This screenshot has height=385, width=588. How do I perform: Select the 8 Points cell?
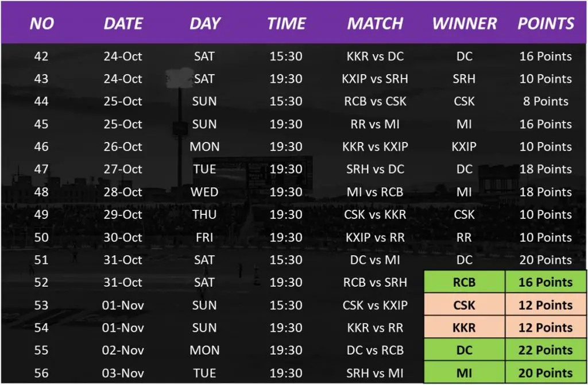point(546,102)
